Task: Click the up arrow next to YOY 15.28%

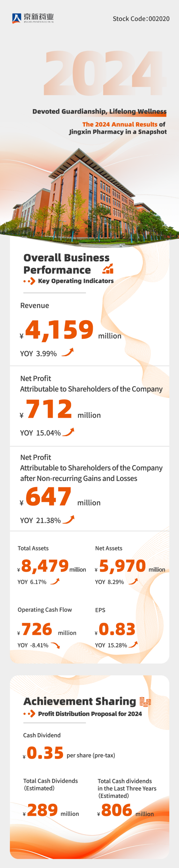Action: (x=133, y=645)
